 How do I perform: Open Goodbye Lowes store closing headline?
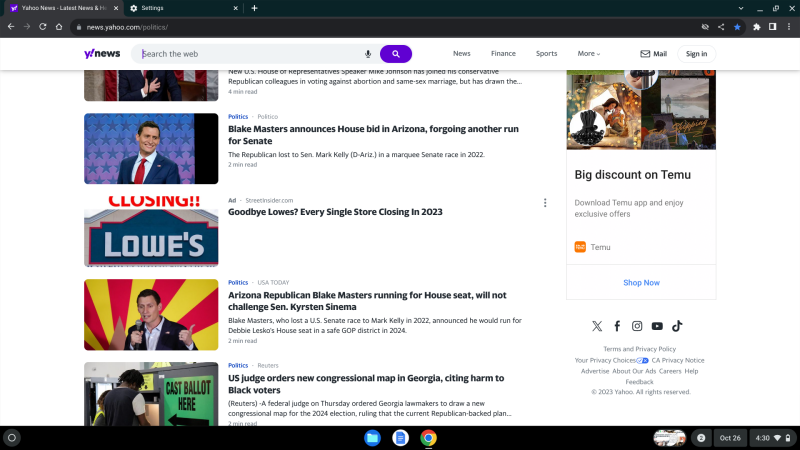(x=335, y=212)
